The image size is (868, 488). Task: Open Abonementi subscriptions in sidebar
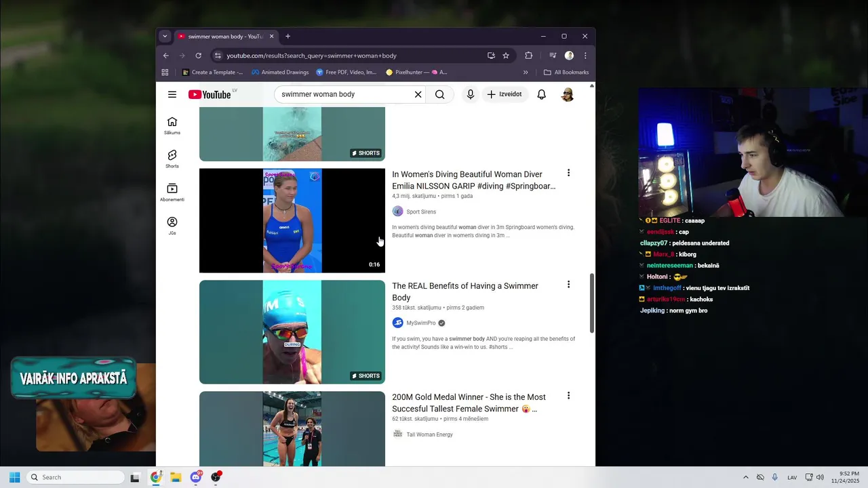coord(172,192)
